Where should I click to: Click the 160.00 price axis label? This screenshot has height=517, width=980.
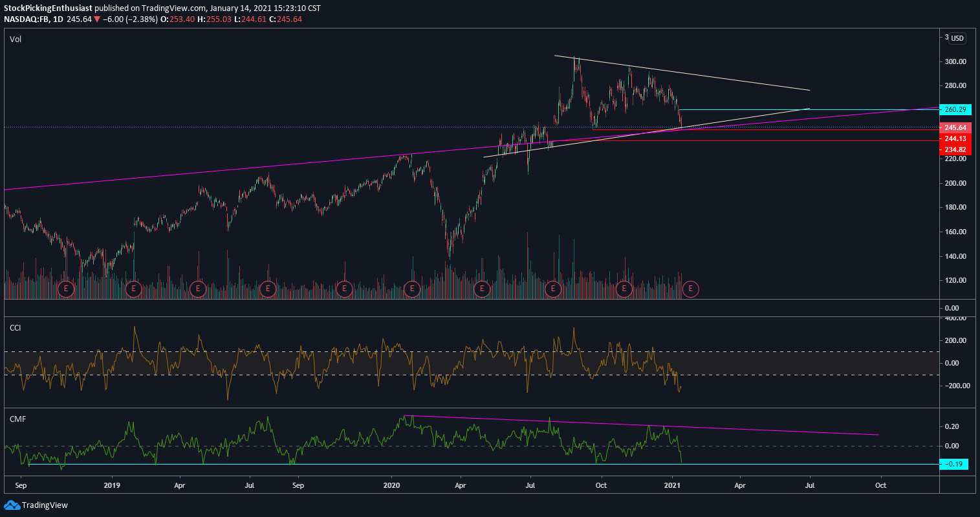(955, 232)
